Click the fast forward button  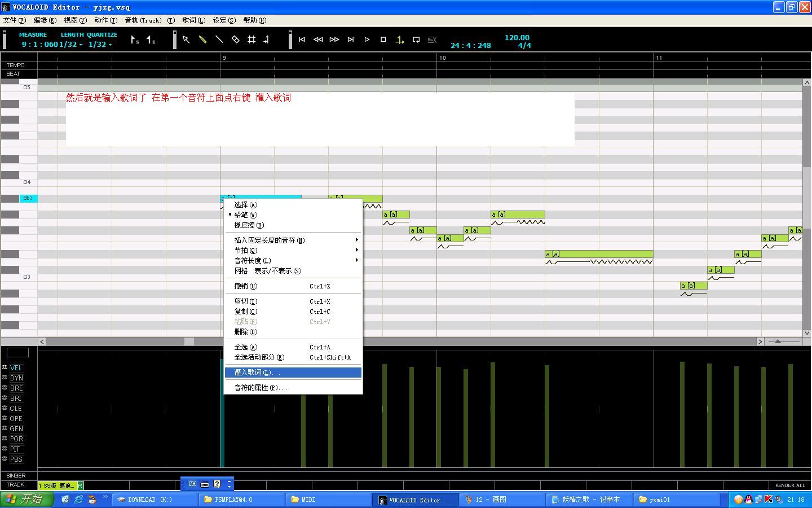coord(334,40)
